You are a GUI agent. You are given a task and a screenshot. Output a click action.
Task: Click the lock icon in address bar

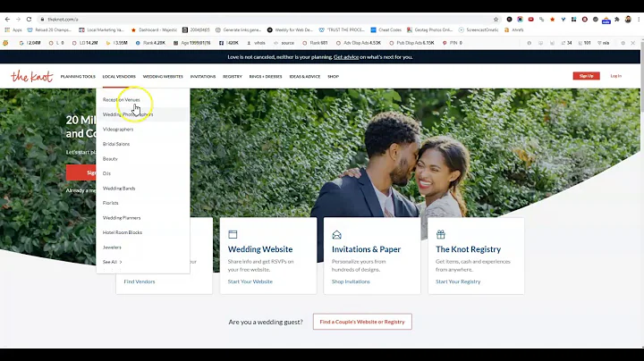[42, 20]
